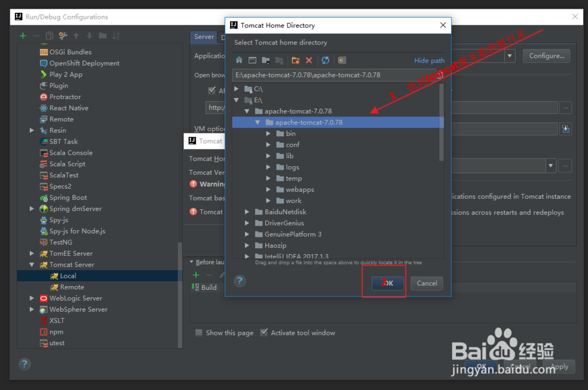The width and height of the screenshot is (588, 390).
Task: Remove configuration with the minus icon
Action: click(36, 36)
